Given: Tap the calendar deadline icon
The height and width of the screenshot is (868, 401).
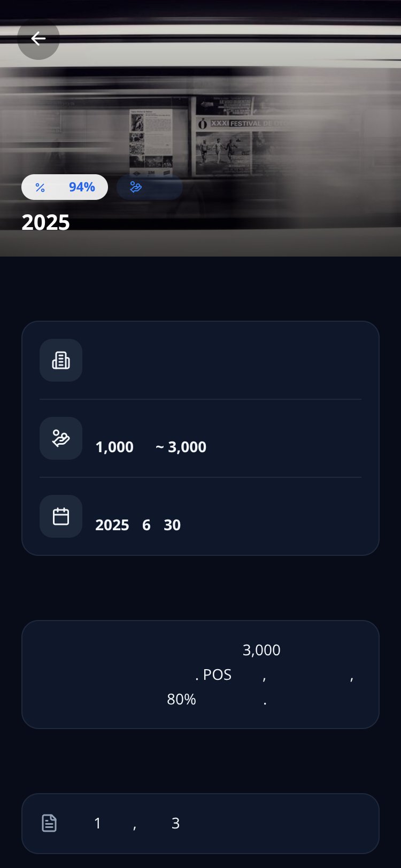Looking at the screenshot, I should click(x=61, y=516).
